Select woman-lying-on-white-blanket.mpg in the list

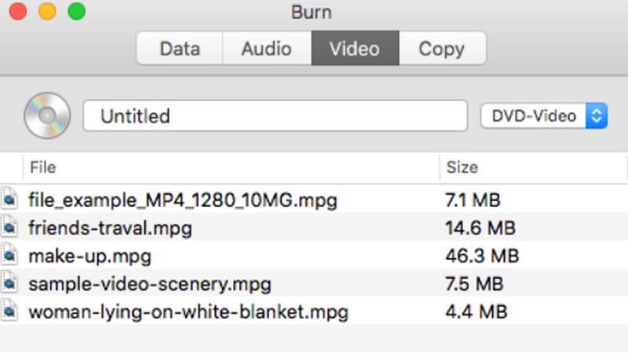point(188,311)
